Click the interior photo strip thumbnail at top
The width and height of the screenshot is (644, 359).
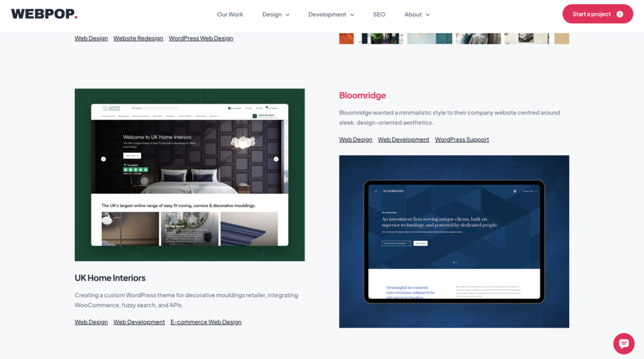click(454, 38)
